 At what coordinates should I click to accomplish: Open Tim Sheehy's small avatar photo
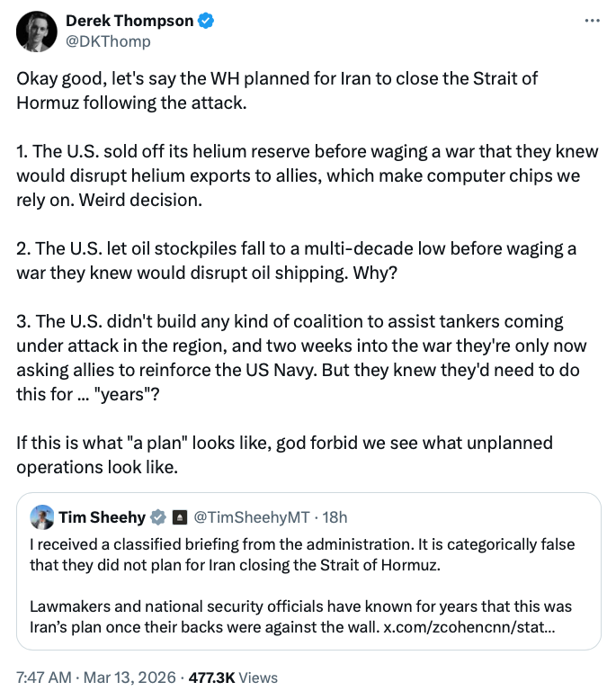click(41, 517)
